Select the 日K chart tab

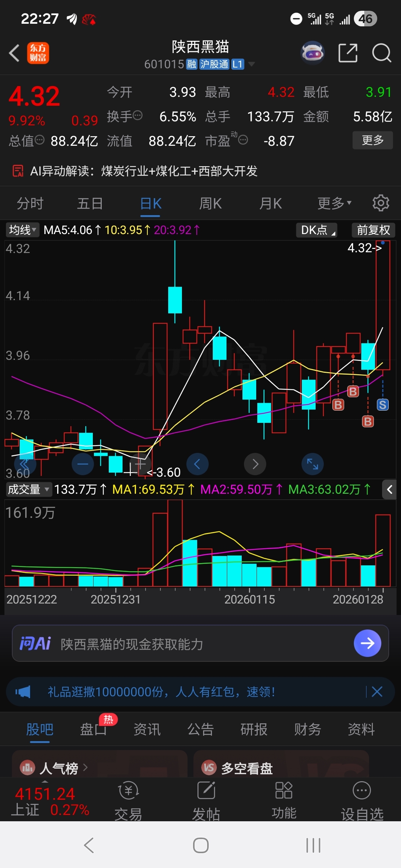pyautogui.click(x=150, y=203)
